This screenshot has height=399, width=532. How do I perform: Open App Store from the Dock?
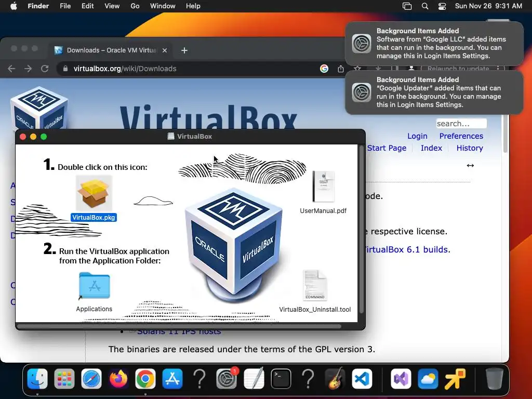[172, 379]
